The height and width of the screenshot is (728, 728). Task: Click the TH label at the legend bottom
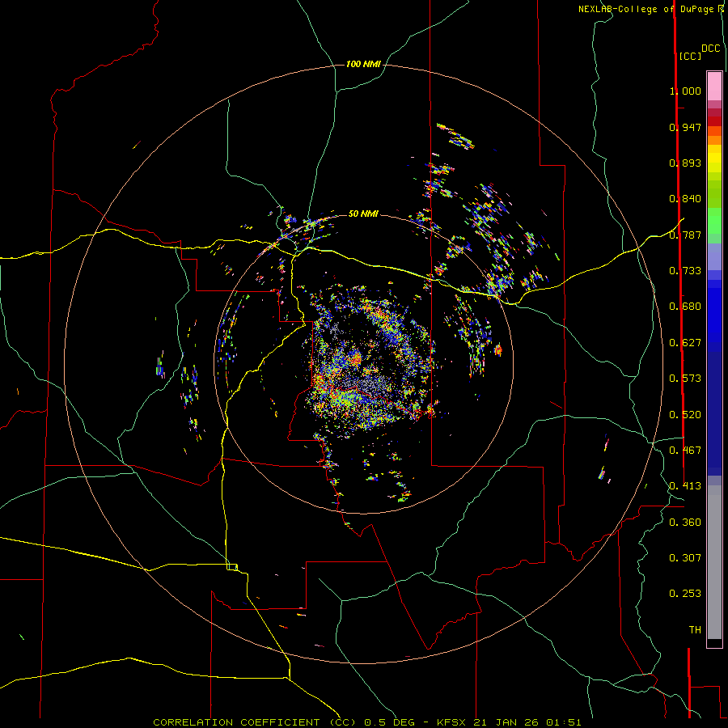coord(695,630)
